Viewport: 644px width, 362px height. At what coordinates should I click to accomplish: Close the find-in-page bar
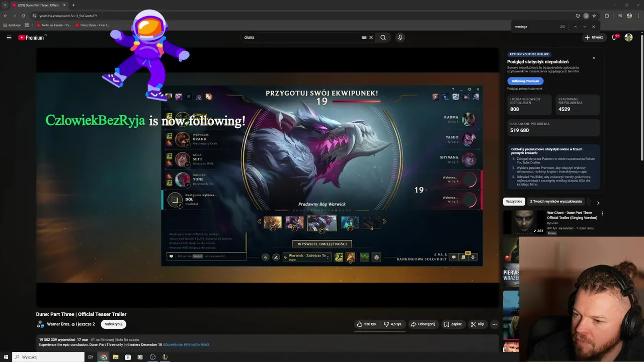click(x=594, y=27)
